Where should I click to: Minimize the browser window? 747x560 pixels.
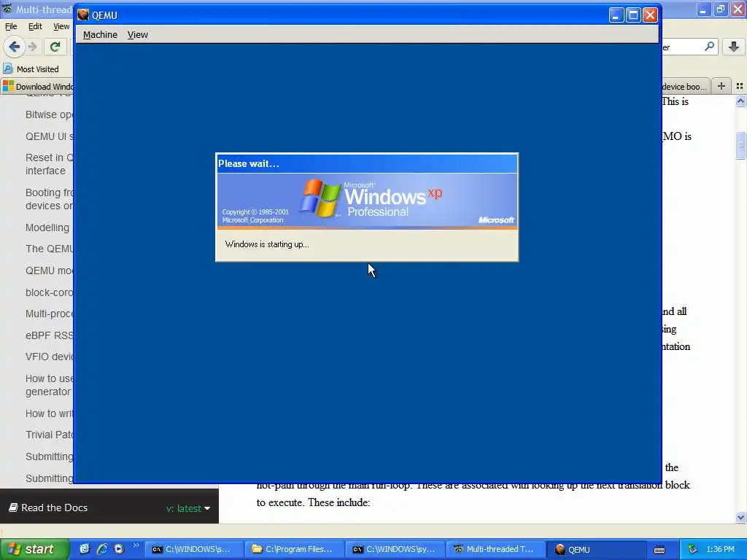[704, 9]
